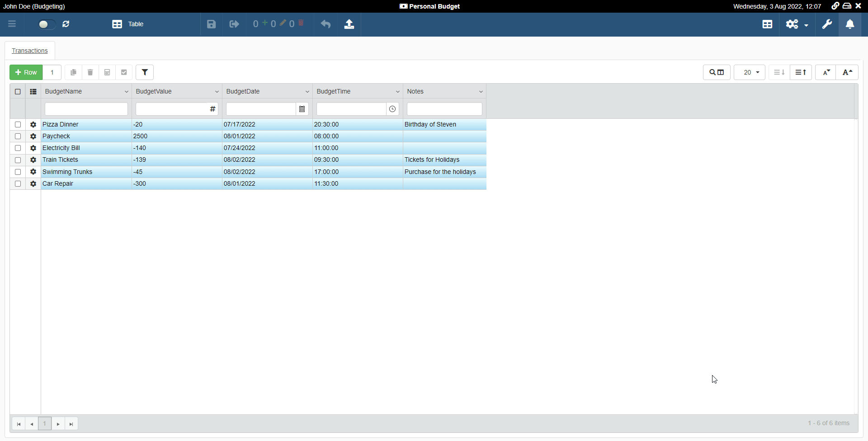Tick the select-all header checkbox
The height and width of the screenshot is (441, 868).
18,92
